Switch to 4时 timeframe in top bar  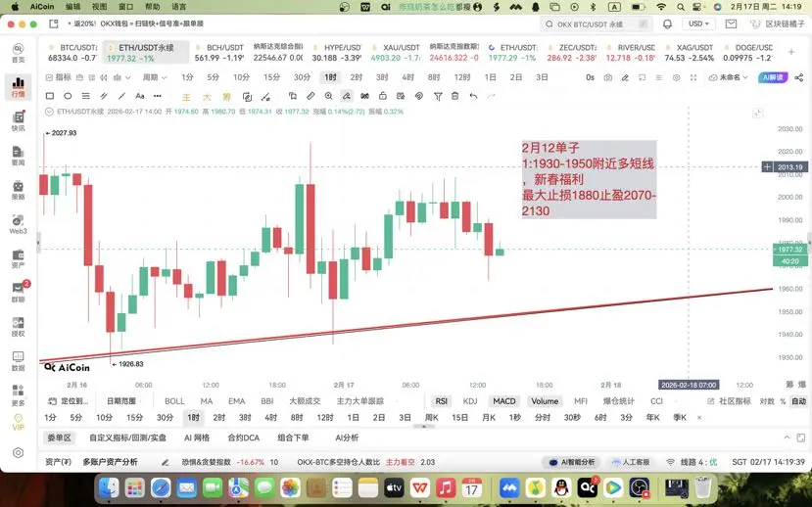[x=407, y=77]
